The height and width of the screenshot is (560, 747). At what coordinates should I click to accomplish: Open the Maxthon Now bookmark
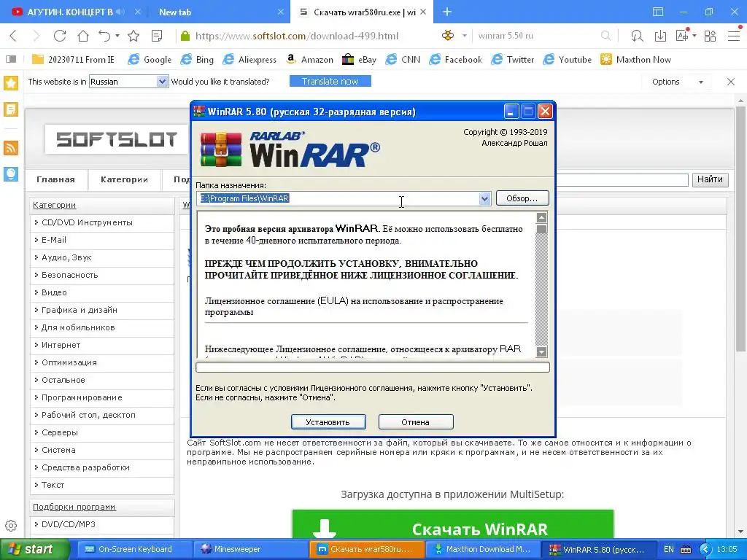(x=636, y=59)
